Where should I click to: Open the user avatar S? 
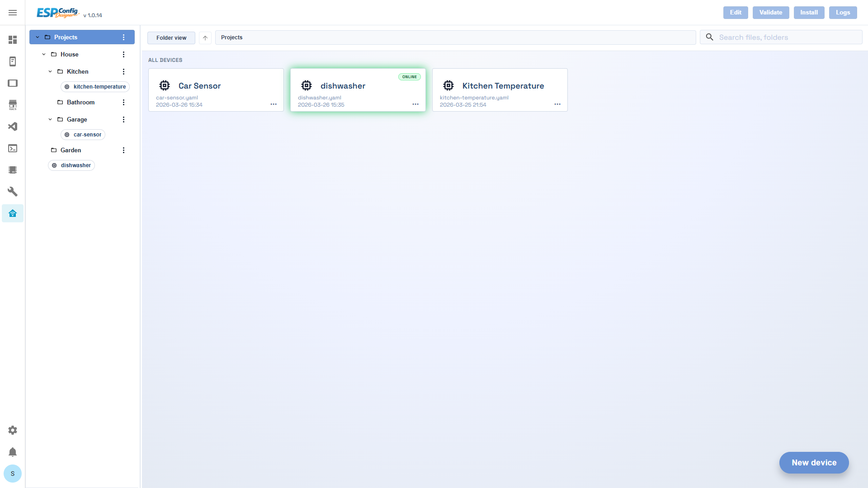click(x=13, y=474)
